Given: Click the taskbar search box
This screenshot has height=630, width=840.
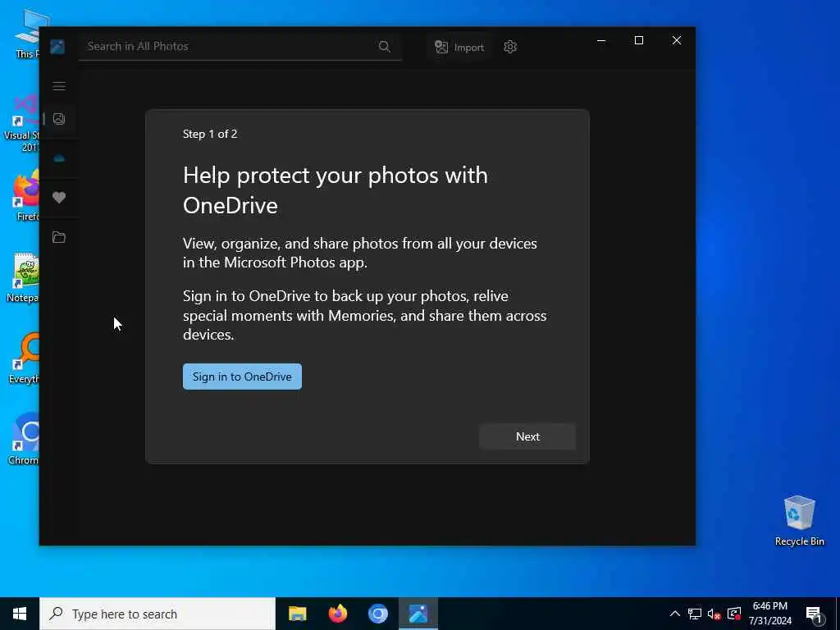Looking at the screenshot, I should click(157, 614).
